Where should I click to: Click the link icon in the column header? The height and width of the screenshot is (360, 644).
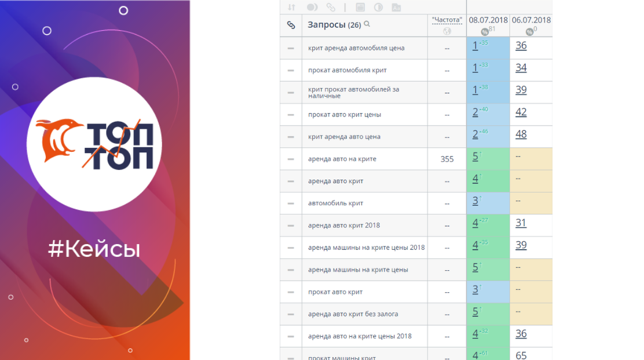point(291,25)
